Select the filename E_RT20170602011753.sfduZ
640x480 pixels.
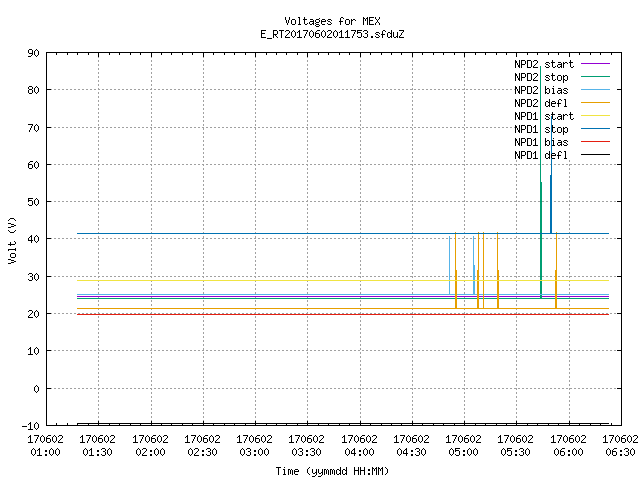(332, 34)
